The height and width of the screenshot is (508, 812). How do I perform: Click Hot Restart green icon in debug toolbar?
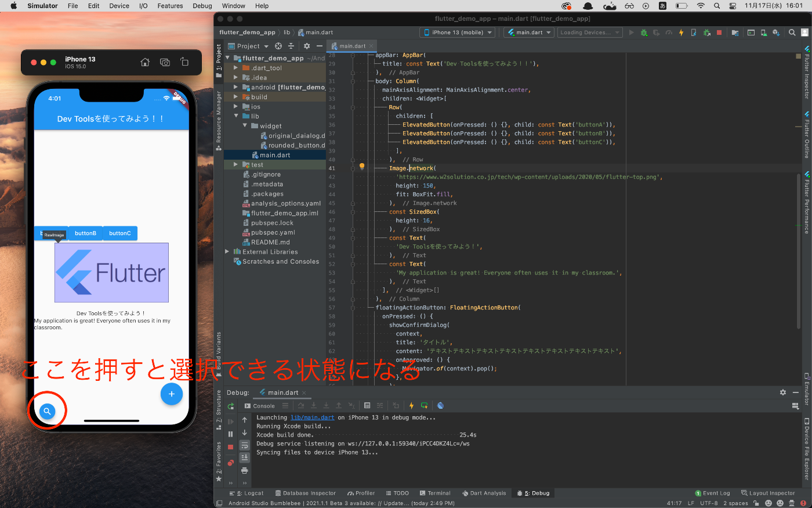425,406
